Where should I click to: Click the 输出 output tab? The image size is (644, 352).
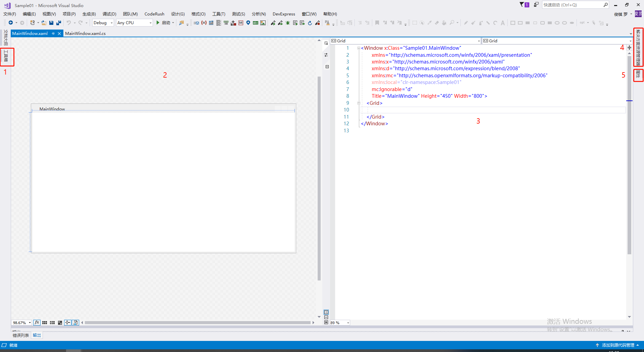tap(37, 335)
